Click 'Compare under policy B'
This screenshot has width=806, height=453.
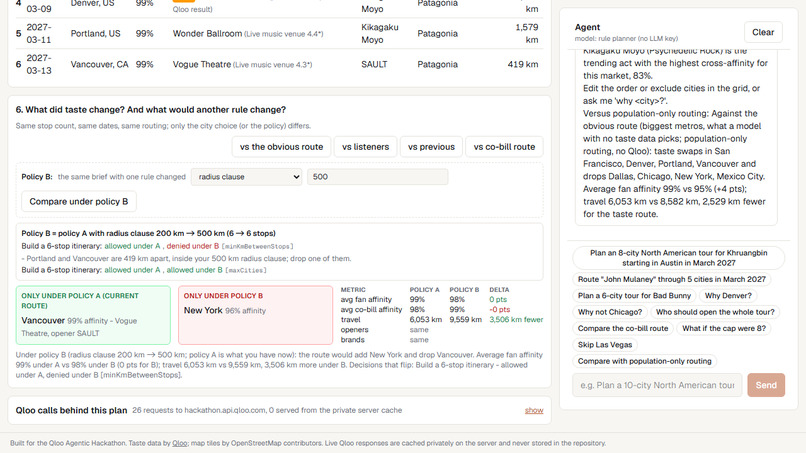click(79, 202)
